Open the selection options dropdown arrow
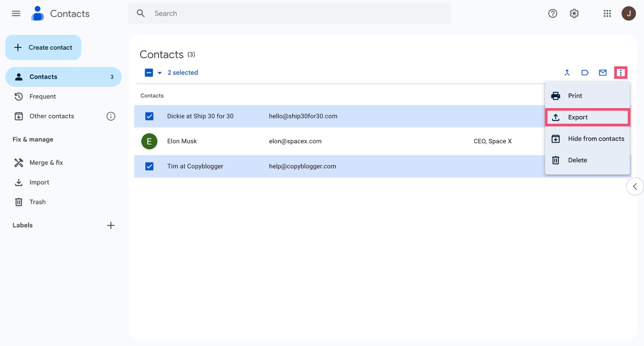This screenshot has height=346, width=644. [160, 73]
